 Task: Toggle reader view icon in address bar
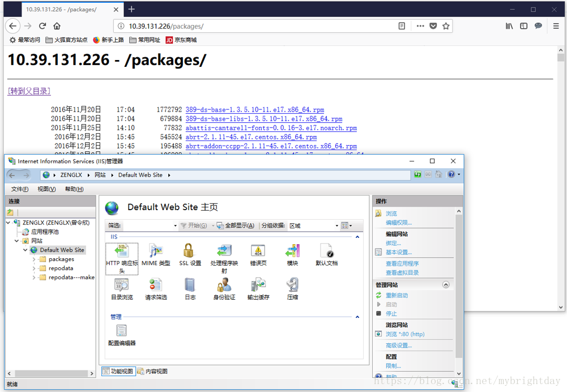pyautogui.click(x=402, y=26)
